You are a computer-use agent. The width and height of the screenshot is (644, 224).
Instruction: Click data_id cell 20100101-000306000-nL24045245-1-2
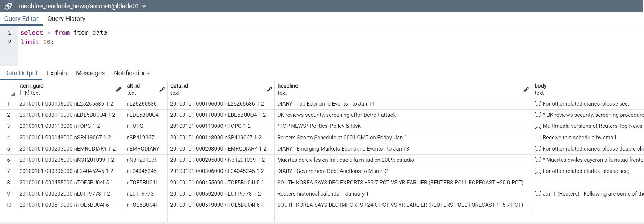(x=221, y=171)
